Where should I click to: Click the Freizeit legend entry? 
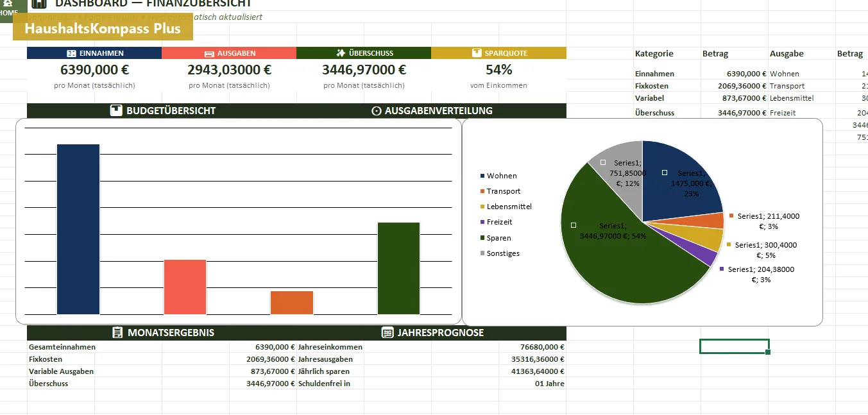pos(496,222)
